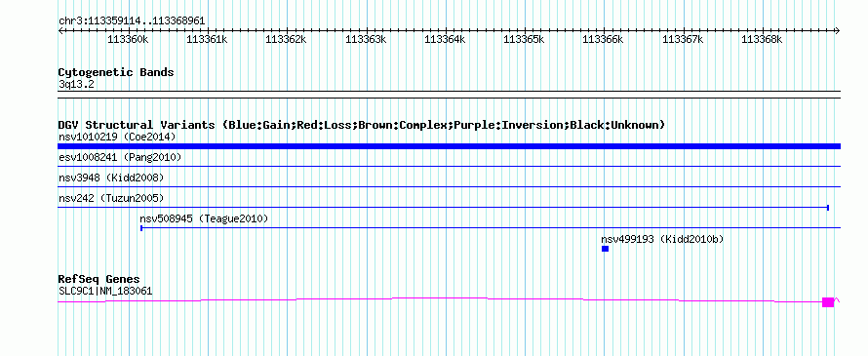The height and width of the screenshot is (356, 868).
Task: Open the nsv242 (Tuzun2005) variant label
Action: 111,198
